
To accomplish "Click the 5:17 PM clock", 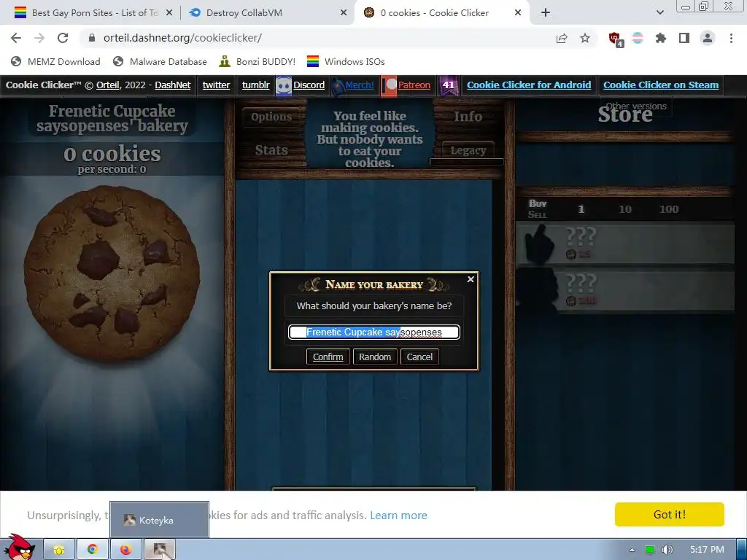I will tap(707, 550).
